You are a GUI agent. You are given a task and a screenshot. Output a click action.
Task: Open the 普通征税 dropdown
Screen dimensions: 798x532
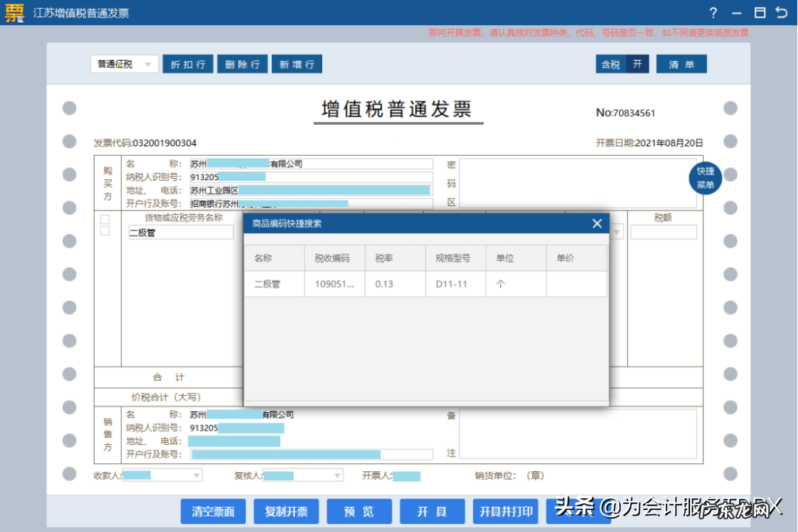click(x=123, y=64)
